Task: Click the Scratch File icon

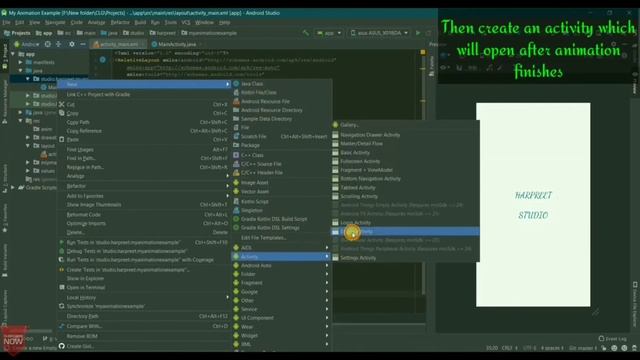Action: pos(236,136)
